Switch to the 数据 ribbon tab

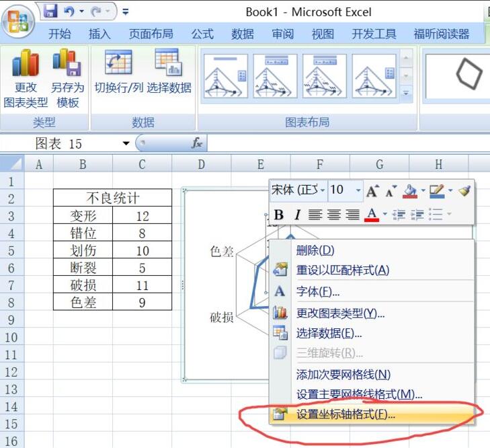pos(243,34)
